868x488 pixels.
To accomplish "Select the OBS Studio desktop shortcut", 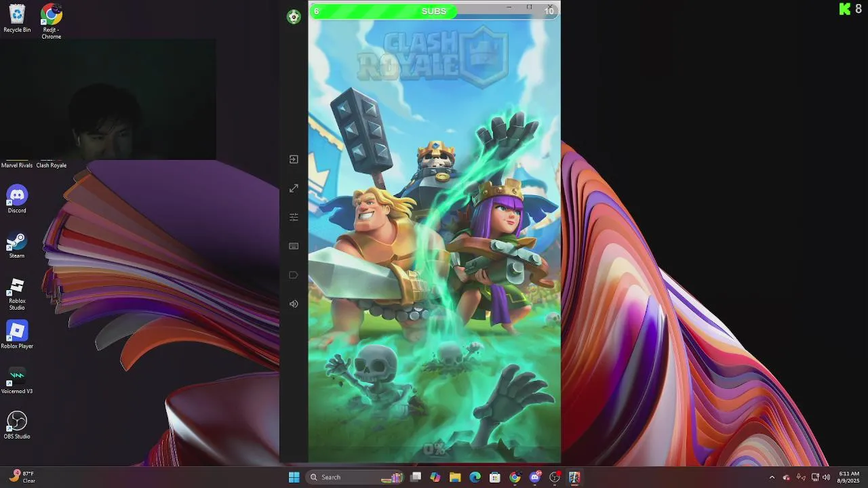I will (17, 426).
